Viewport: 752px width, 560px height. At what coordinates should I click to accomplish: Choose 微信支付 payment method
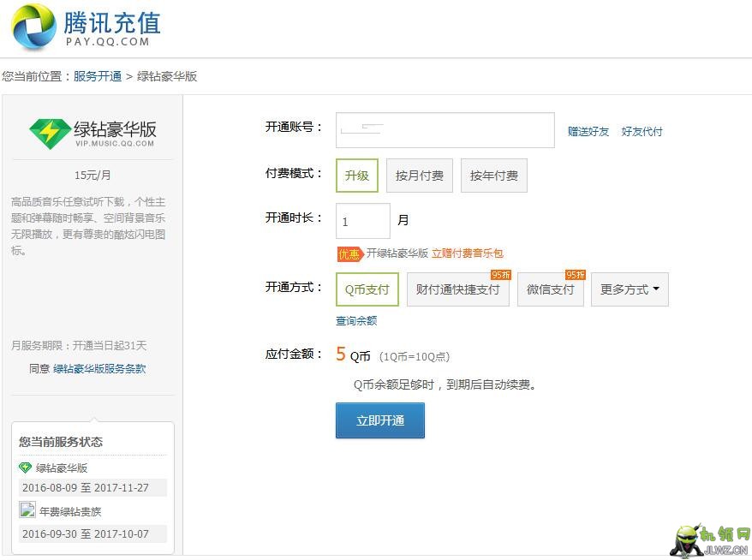pyautogui.click(x=551, y=289)
